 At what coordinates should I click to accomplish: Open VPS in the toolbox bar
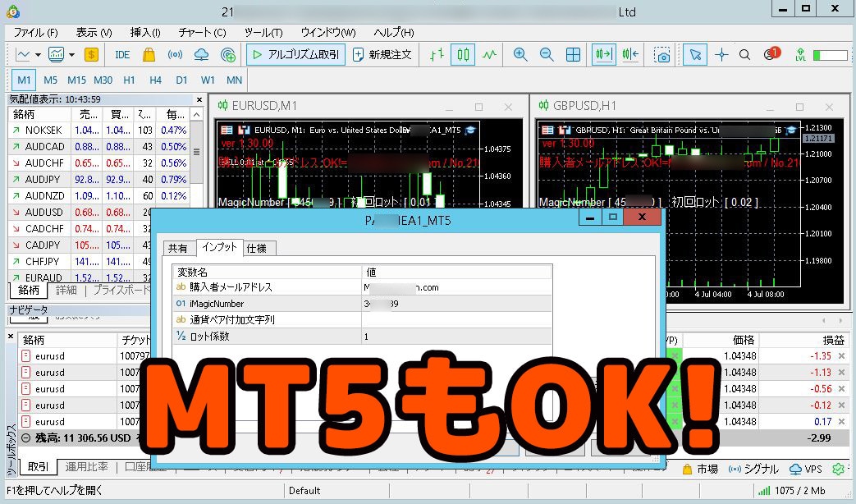pyautogui.click(x=806, y=469)
